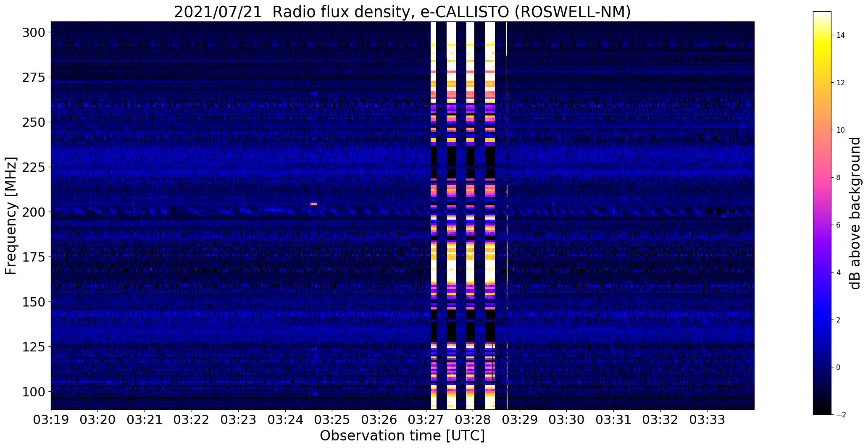Screen dimensions: 868x448
Task: Click the small pink burst near 204 MHz at 03:24:30
Action: (313, 204)
